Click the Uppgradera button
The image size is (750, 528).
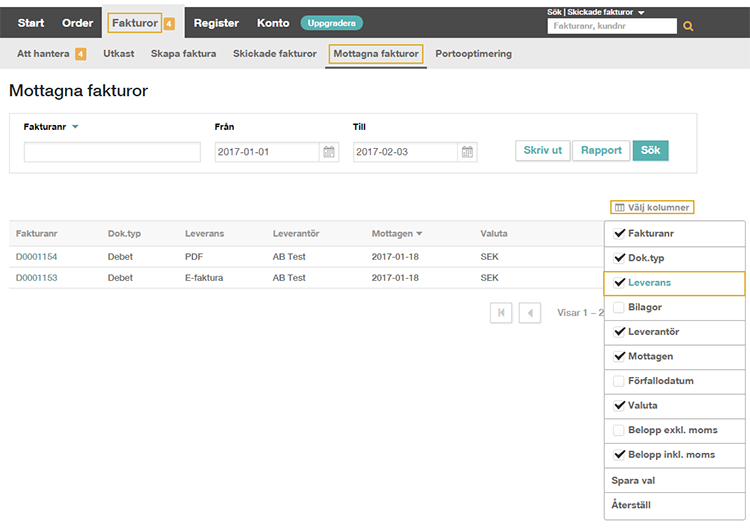point(331,23)
